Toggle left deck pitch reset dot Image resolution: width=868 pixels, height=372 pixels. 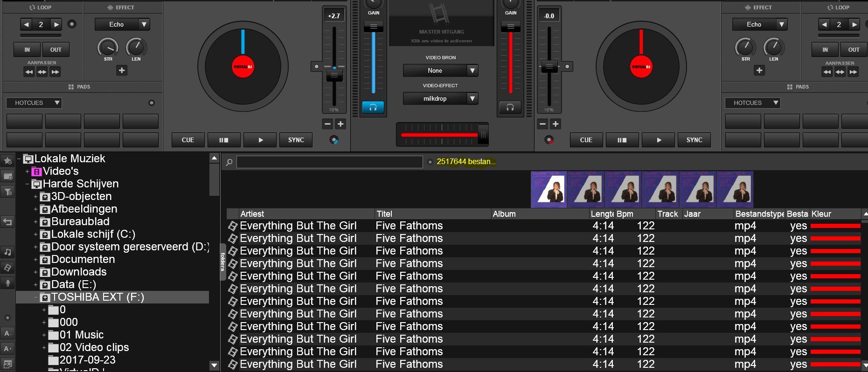(317, 67)
